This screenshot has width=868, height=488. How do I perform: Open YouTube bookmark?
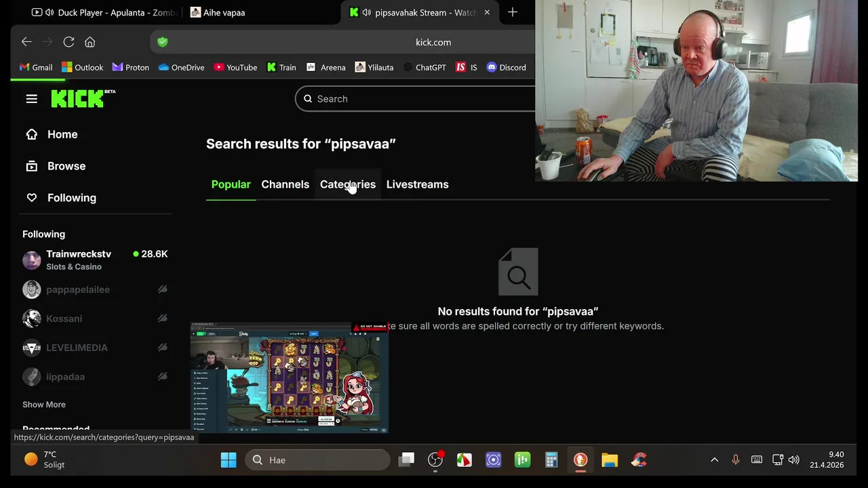click(x=235, y=67)
